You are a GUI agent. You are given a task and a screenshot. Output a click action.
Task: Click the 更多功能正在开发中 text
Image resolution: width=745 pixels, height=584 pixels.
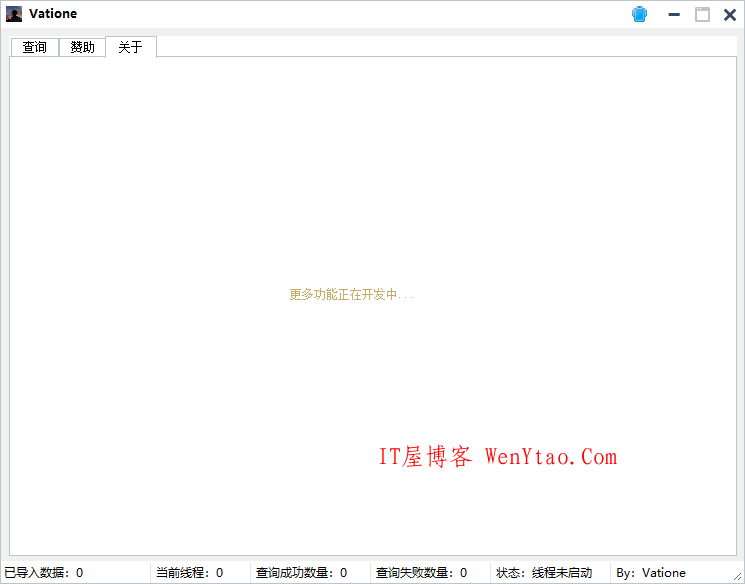point(351,295)
